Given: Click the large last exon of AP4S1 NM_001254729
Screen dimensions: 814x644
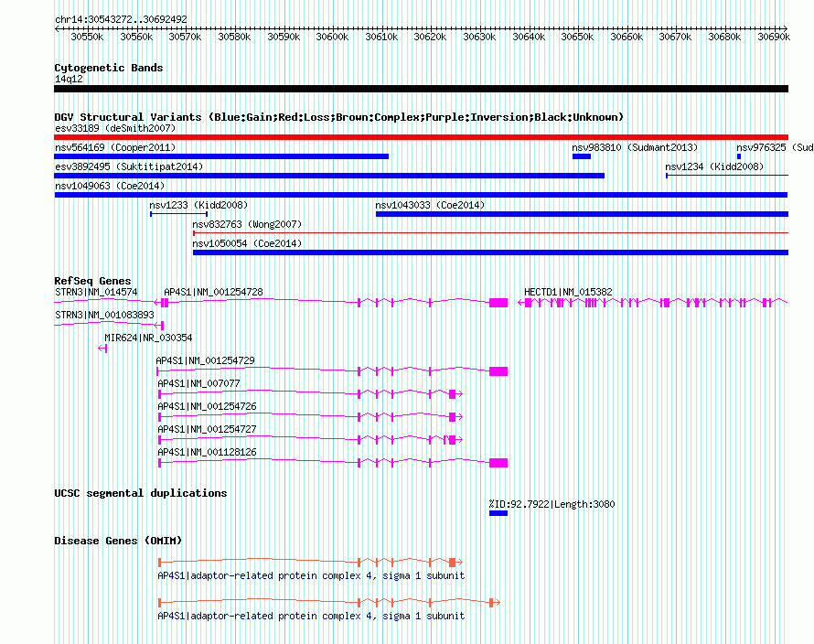Looking at the screenshot, I should click(498, 371).
